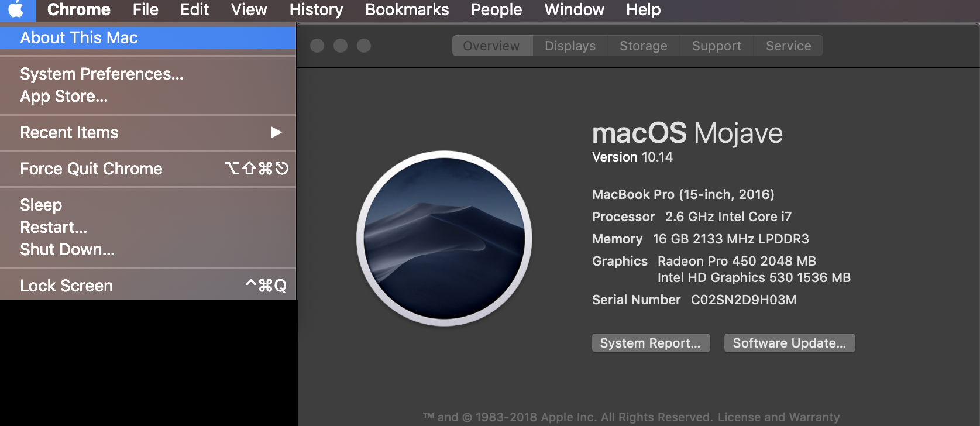980x426 pixels.
Task: Open the Support tab
Action: 716,46
